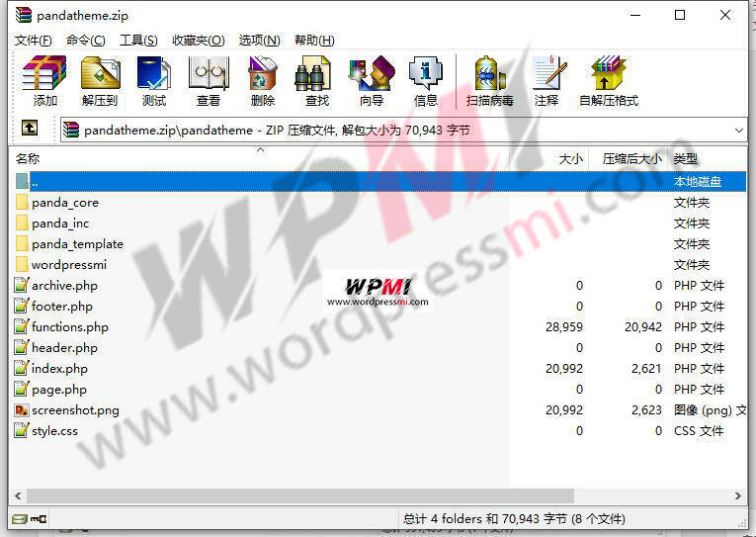Select the panda_core folder
This screenshot has height=537, width=756.
pyautogui.click(x=64, y=203)
